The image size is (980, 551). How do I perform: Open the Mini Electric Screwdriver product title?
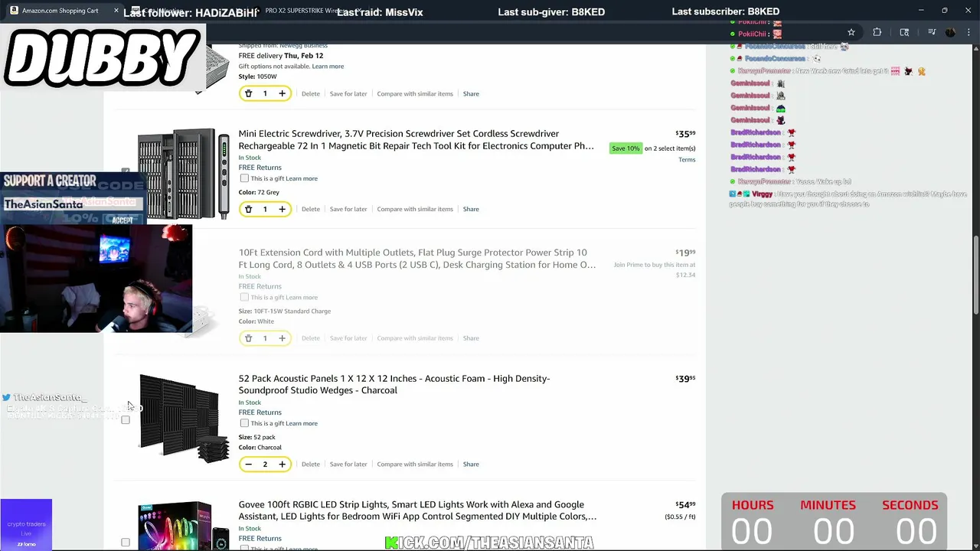point(416,139)
